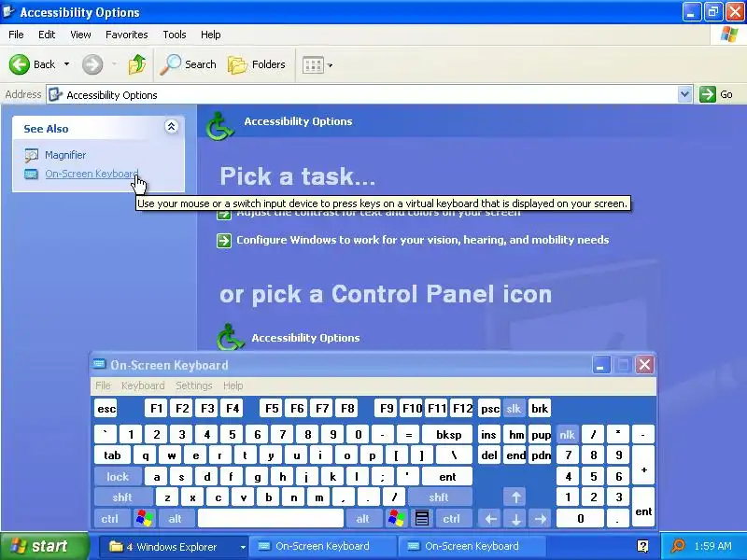This screenshot has width=747, height=560.
Task: Click the tab key on keyboard
Action: click(x=112, y=455)
